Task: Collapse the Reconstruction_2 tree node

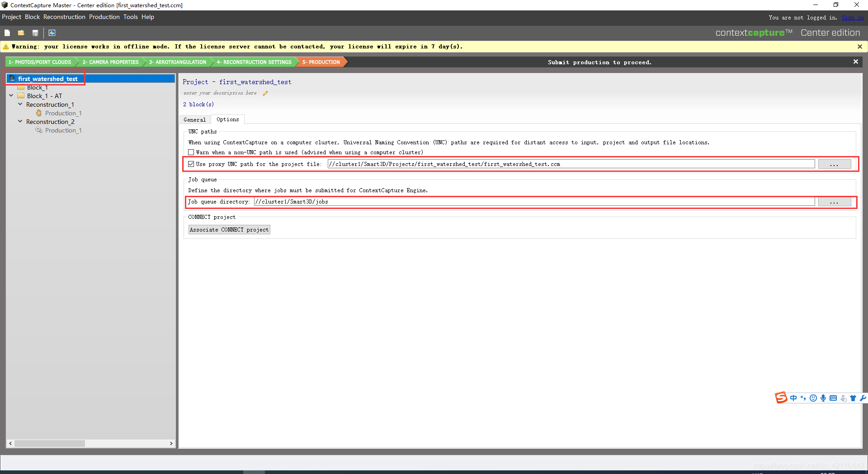Action: [20, 122]
